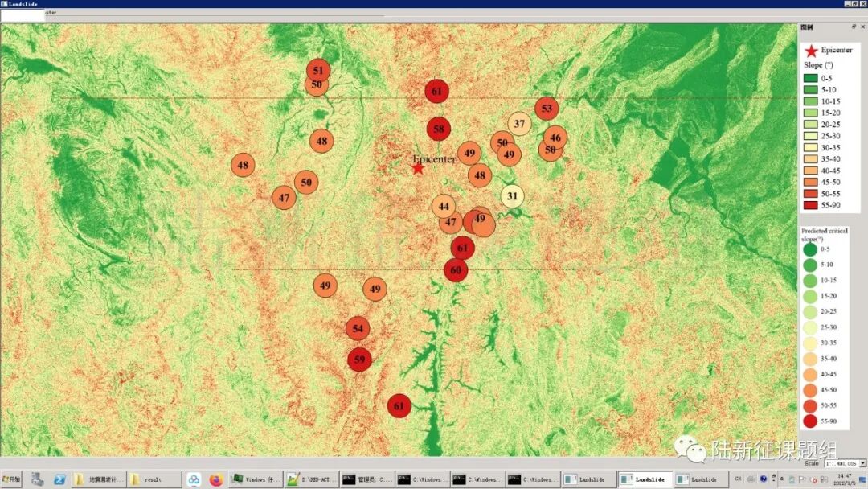Screen dimensions: 868x489
Task: Open PowerShell from the taskbar
Action: 59,479
